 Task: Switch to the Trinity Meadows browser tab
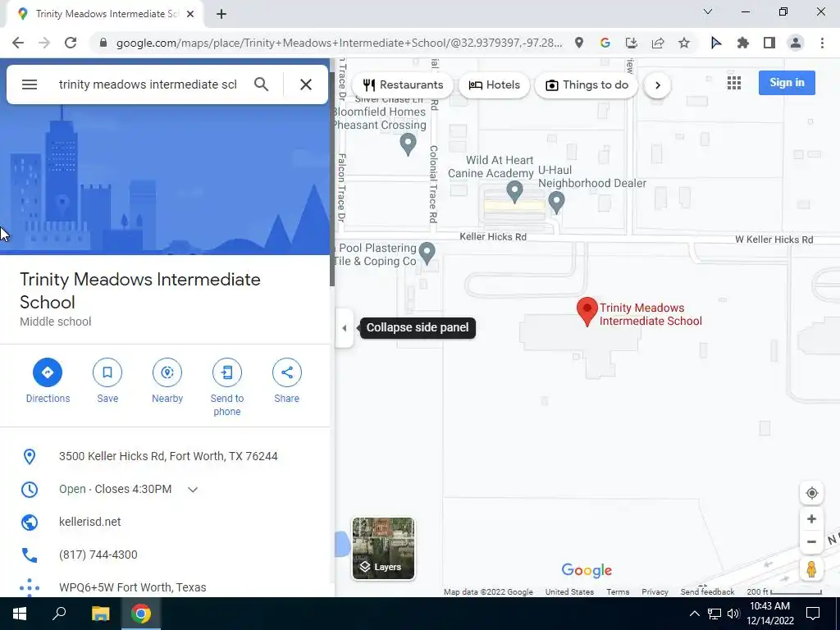(x=104, y=14)
